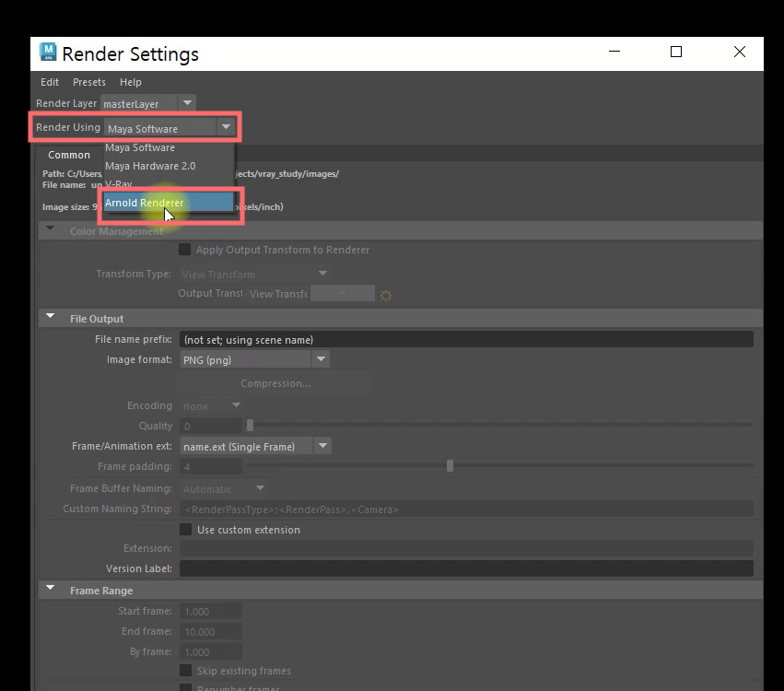The image size is (784, 691).
Task: Click the By frame value field
Action: tap(211, 652)
